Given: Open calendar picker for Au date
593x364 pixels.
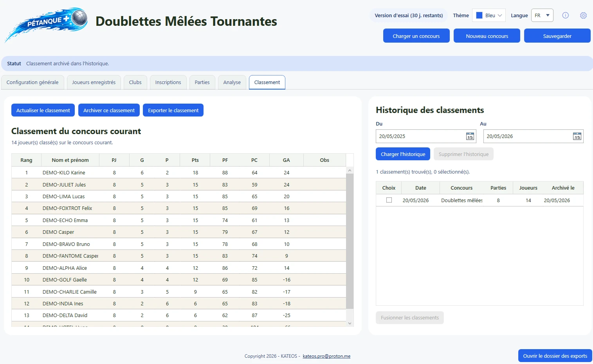Looking at the screenshot, I should (x=577, y=136).
